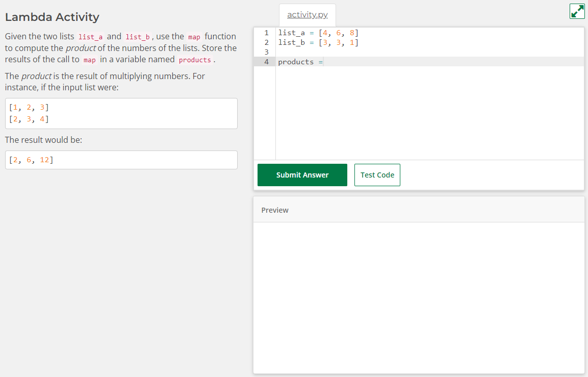Image resolution: width=588 pixels, height=377 pixels.
Task: Click the Preview panel header
Action: (275, 210)
